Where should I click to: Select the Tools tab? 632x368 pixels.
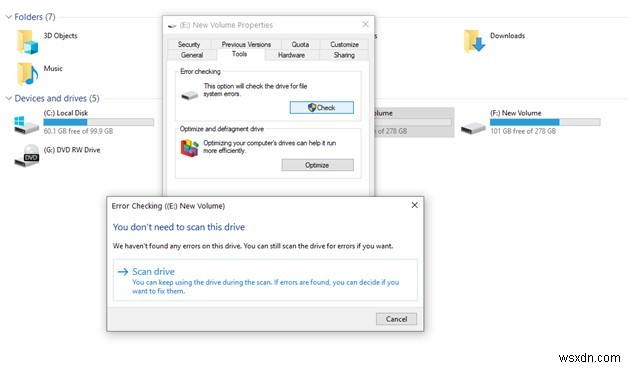tap(239, 54)
